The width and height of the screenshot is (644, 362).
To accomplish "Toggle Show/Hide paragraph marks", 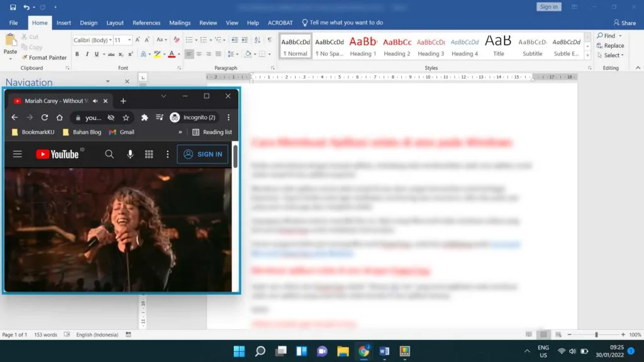I will (269, 40).
